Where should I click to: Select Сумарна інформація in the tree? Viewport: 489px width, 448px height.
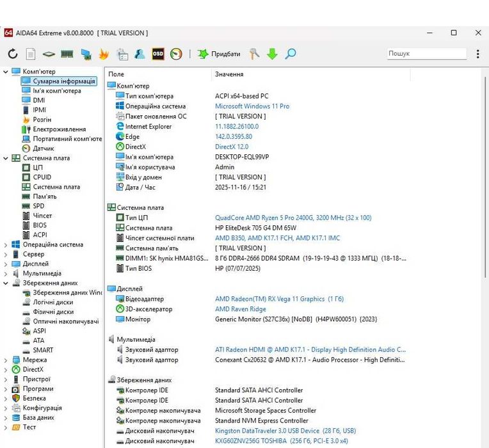[x=59, y=81]
